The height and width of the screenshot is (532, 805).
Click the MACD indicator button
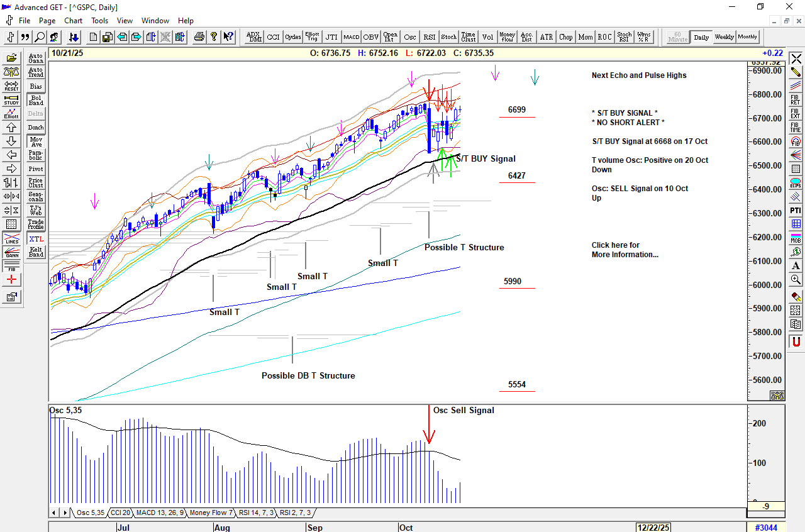351,37
